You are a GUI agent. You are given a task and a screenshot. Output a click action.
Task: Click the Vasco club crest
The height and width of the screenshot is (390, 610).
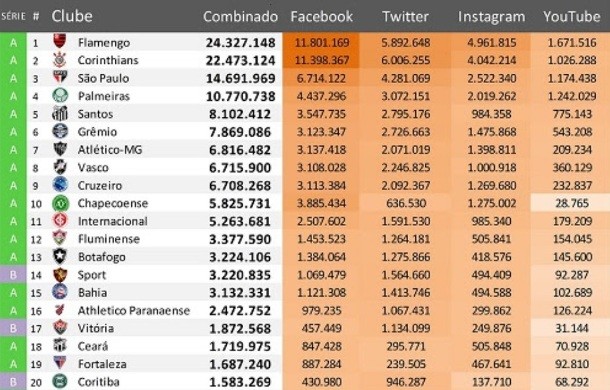(60, 167)
